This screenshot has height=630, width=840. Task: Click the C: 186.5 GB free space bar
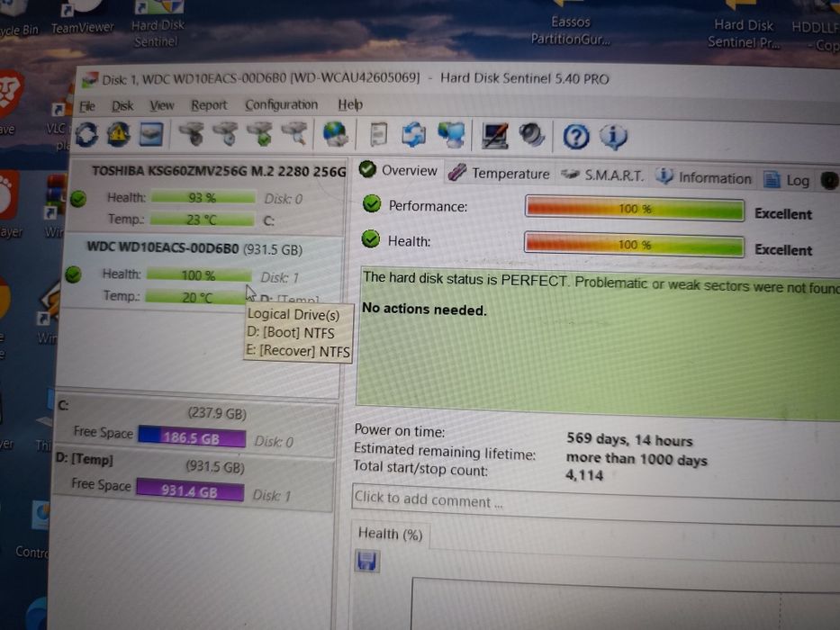pyautogui.click(x=192, y=437)
